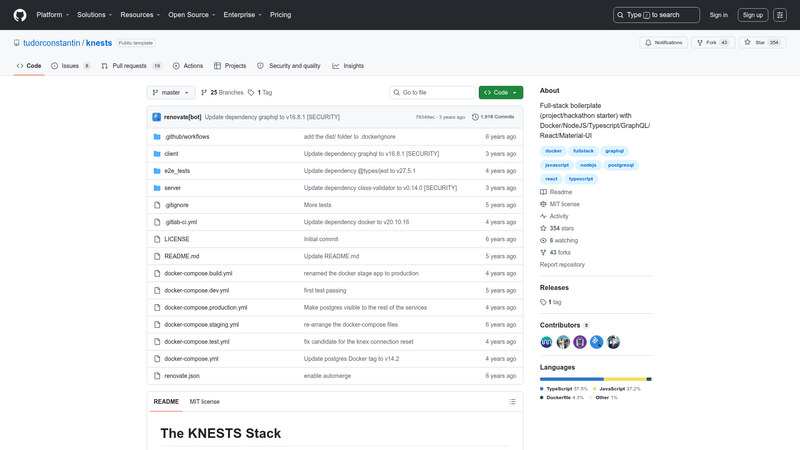The image size is (800, 450).
Task: Expand the master branch dropdown
Action: (171, 92)
